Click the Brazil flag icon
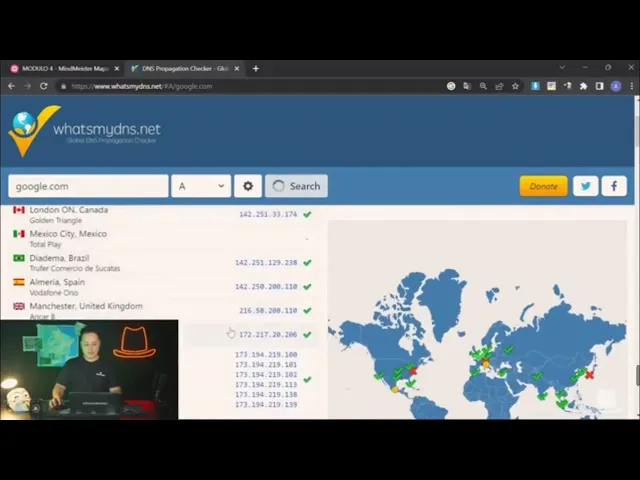This screenshot has width=640, height=480. (19, 258)
